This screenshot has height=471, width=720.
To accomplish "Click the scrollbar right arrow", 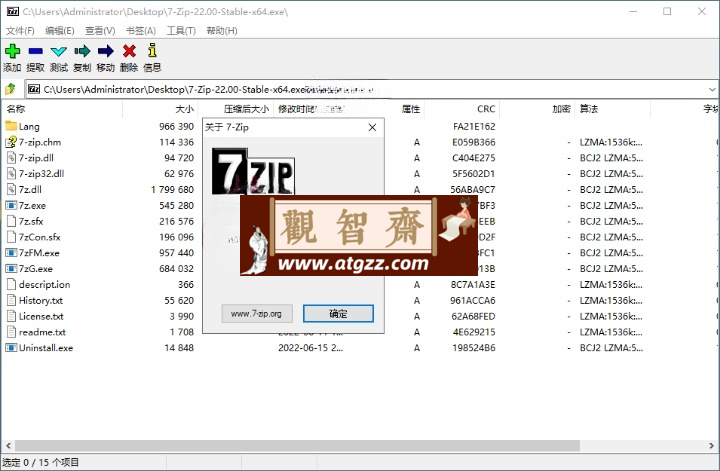I will pos(711,445).
